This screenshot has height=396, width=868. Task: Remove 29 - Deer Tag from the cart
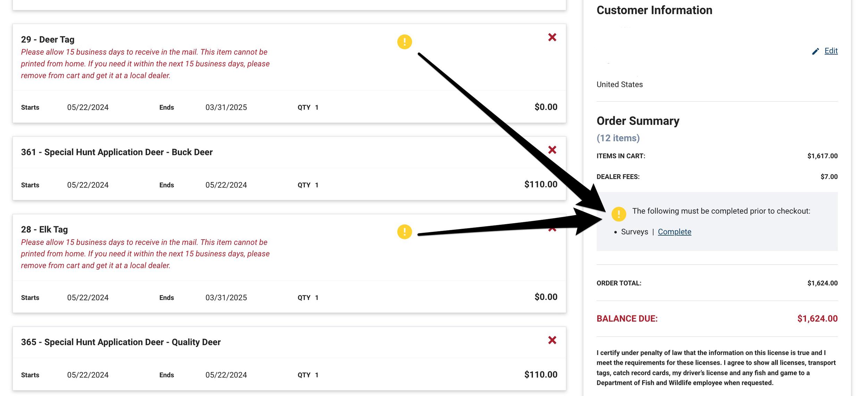point(552,37)
